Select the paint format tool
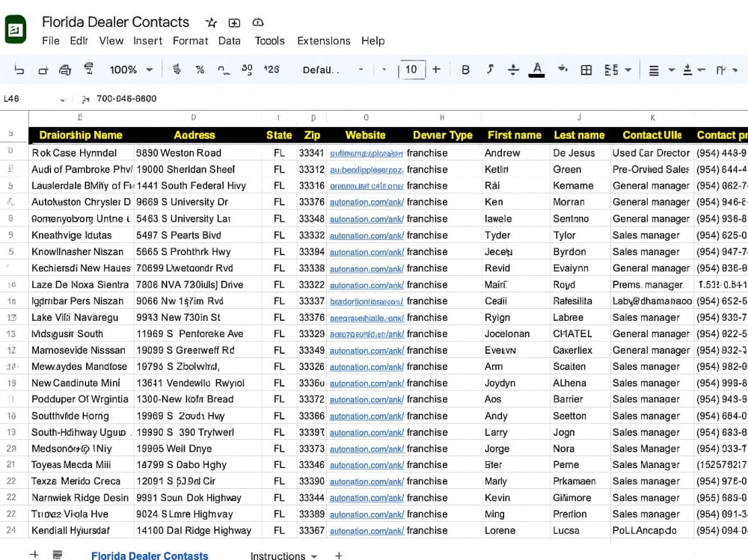Viewport: 748px width, 560px height. (88, 70)
